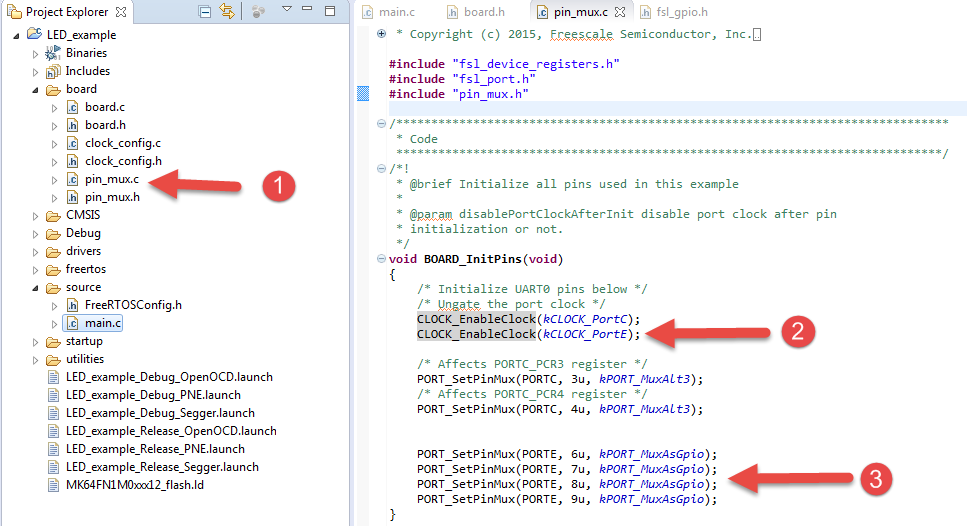Collapse the LED_example project node
Image resolution: width=967 pixels, height=526 pixels.
coord(16,36)
